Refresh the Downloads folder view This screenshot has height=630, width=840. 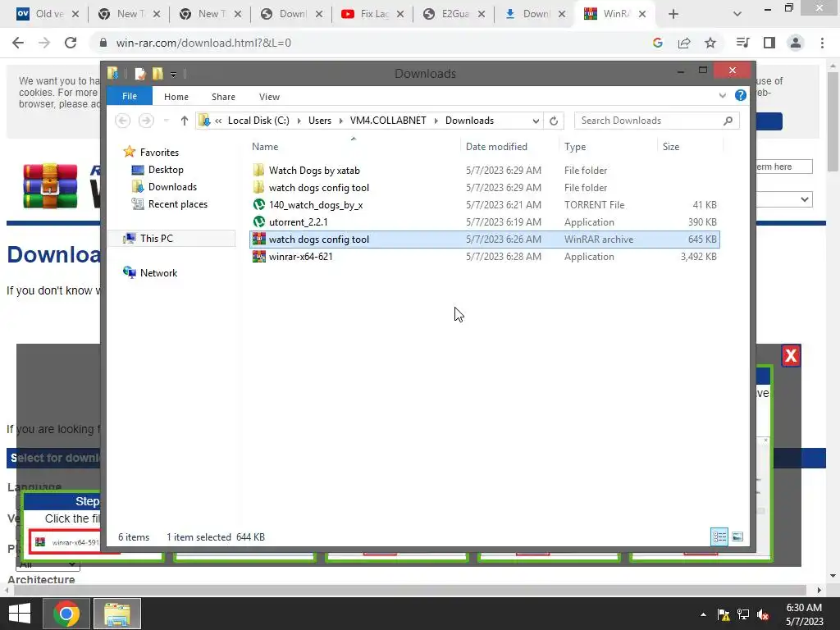pos(554,121)
